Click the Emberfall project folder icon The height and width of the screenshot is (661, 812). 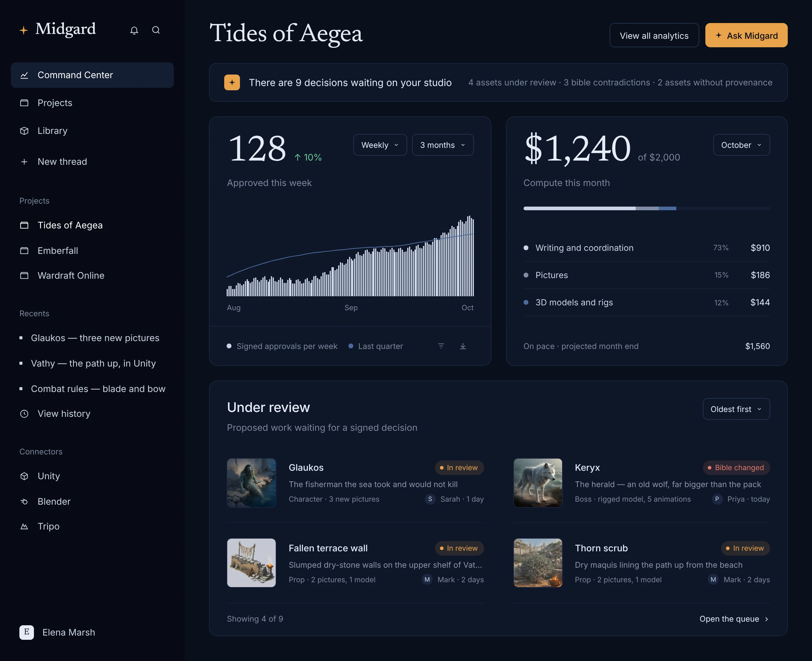[24, 251]
